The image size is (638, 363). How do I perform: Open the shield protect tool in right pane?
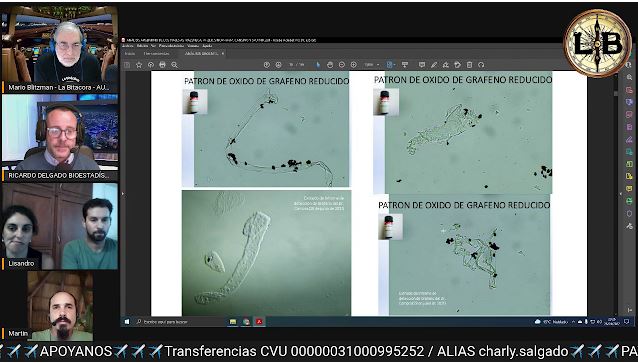pos(629,213)
